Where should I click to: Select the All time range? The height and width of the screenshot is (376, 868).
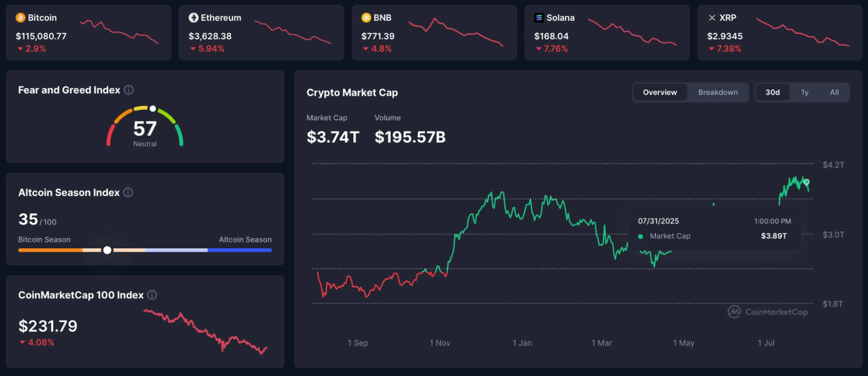coord(834,92)
